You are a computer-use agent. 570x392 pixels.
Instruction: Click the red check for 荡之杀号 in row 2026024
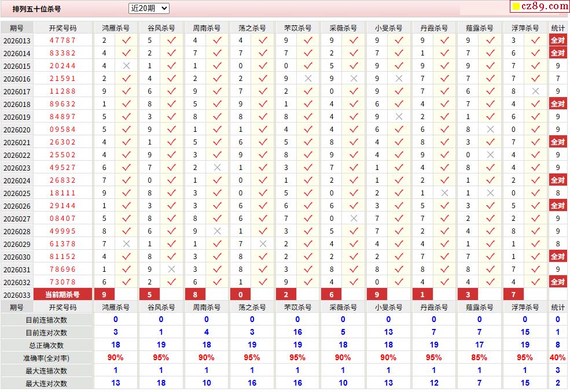pyautogui.click(x=263, y=180)
